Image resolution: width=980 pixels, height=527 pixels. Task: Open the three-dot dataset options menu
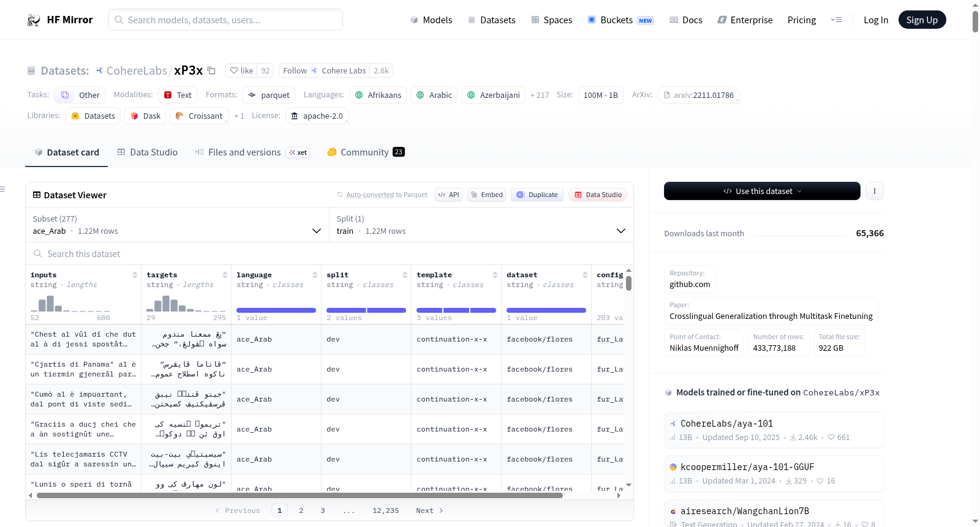click(875, 191)
